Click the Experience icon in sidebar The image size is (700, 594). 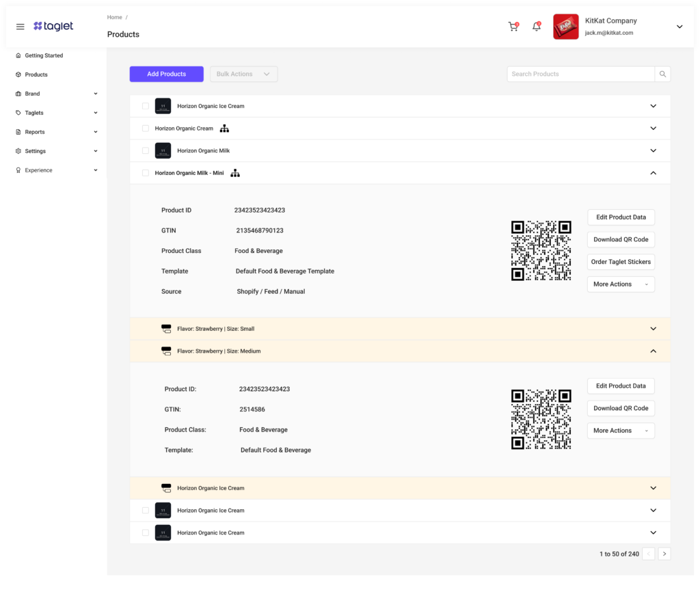(18, 170)
